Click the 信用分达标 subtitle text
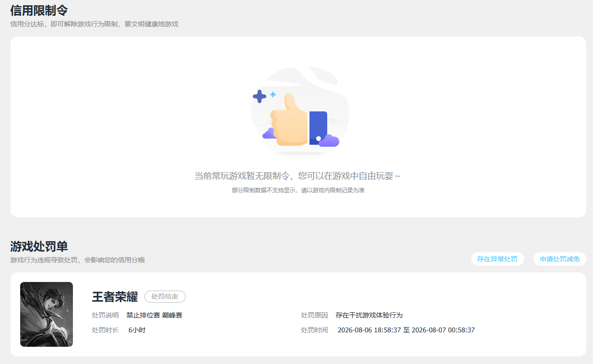The image size is (593, 364). [x=94, y=24]
